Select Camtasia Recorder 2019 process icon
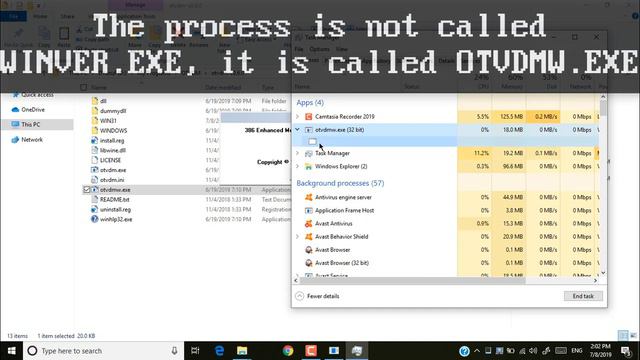The height and width of the screenshot is (360, 640). coord(309,117)
